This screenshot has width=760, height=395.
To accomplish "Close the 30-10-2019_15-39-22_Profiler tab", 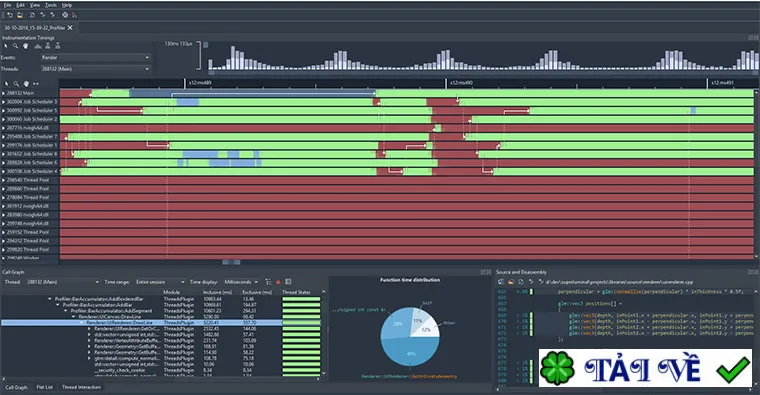I will [x=70, y=28].
